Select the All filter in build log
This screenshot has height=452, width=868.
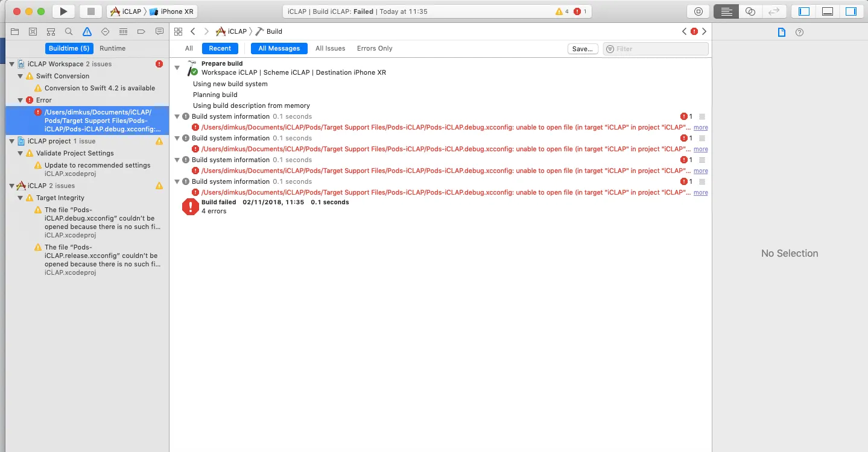189,48
